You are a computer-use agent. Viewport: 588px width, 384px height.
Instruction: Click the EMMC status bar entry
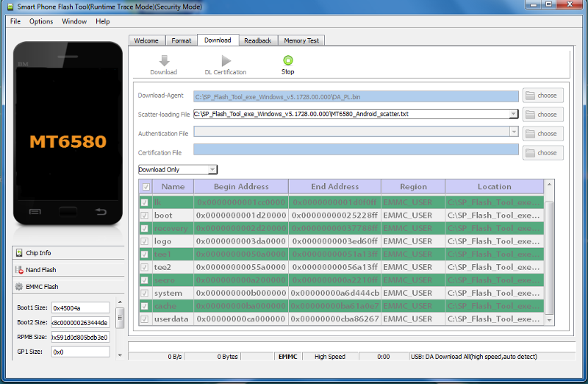coord(288,357)
